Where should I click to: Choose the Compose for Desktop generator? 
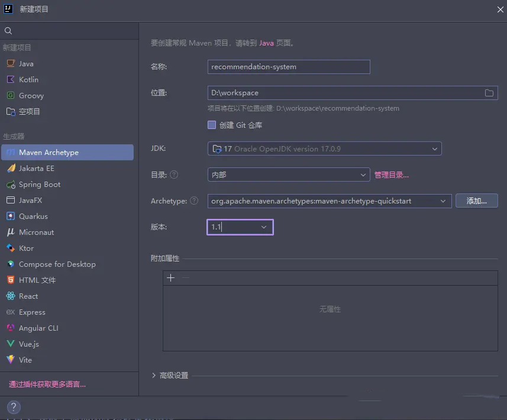[x=67, y=264]
